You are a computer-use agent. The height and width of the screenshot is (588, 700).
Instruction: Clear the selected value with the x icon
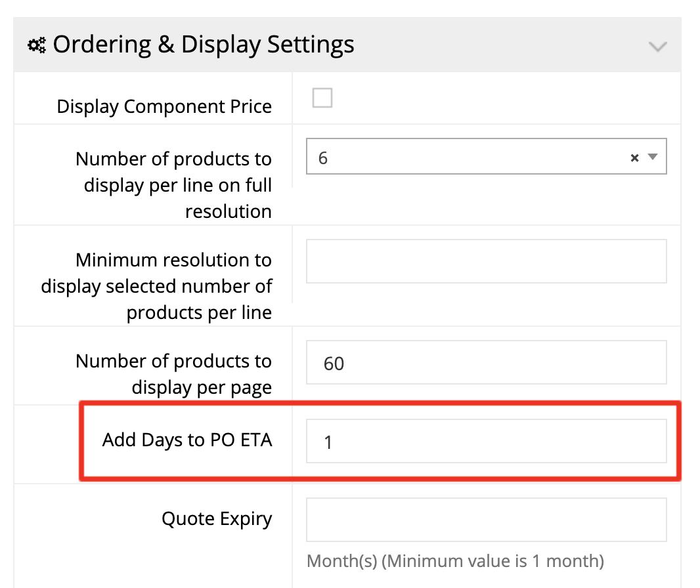pos(634,157)
